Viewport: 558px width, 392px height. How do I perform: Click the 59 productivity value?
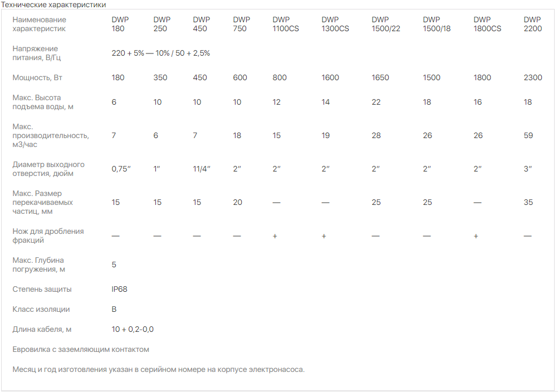[528, 135]
